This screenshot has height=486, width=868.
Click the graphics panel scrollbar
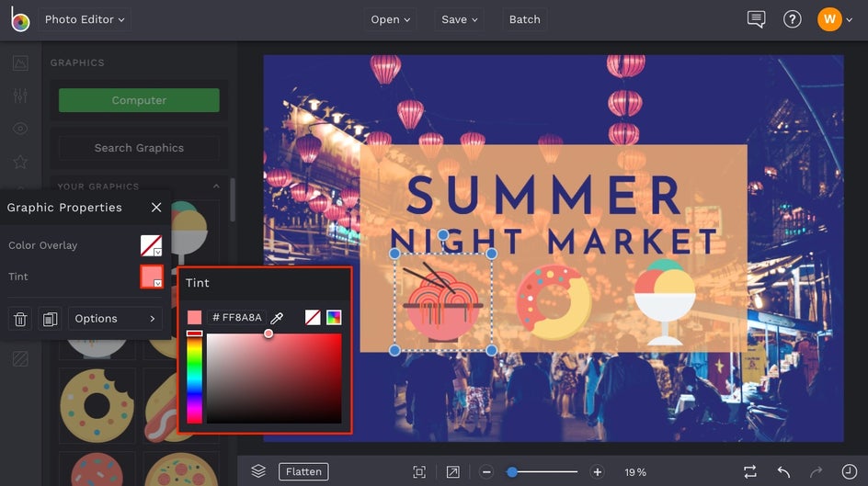pyautogui.click(x=233, y=199)
